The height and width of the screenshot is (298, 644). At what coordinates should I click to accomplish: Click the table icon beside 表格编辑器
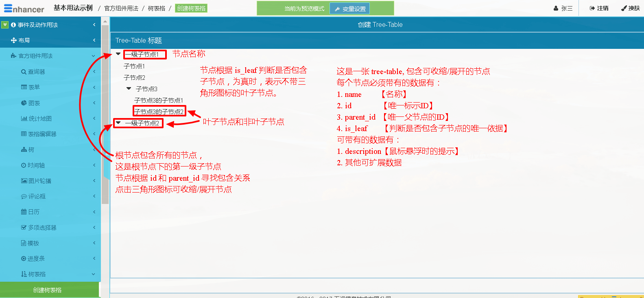coord(24,134)
